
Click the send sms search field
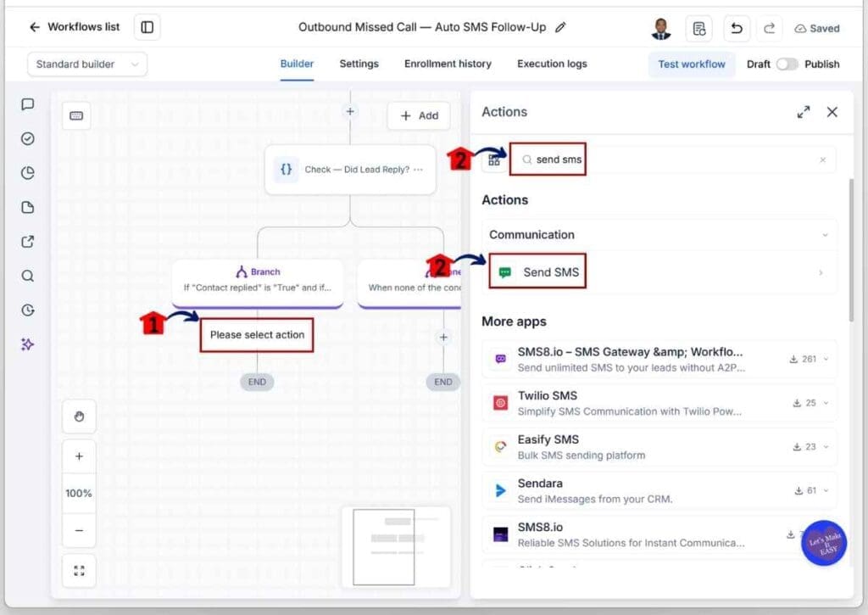(x=672, y=159)
